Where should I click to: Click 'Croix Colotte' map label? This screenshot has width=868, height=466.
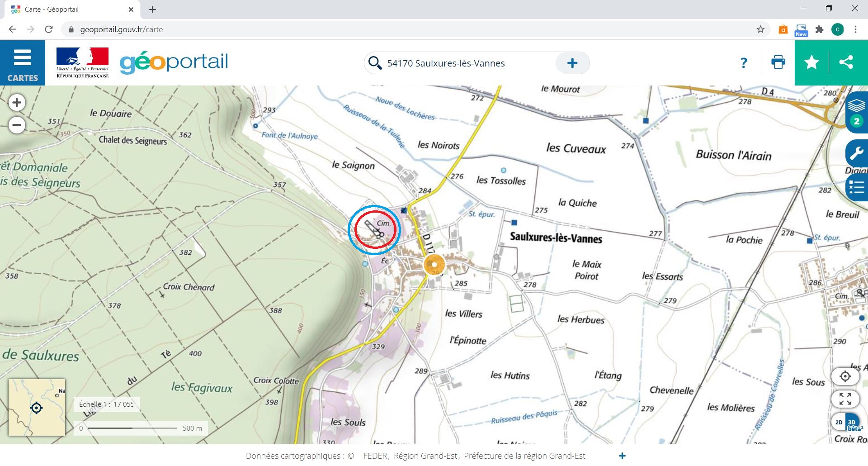tap(276, 380)
